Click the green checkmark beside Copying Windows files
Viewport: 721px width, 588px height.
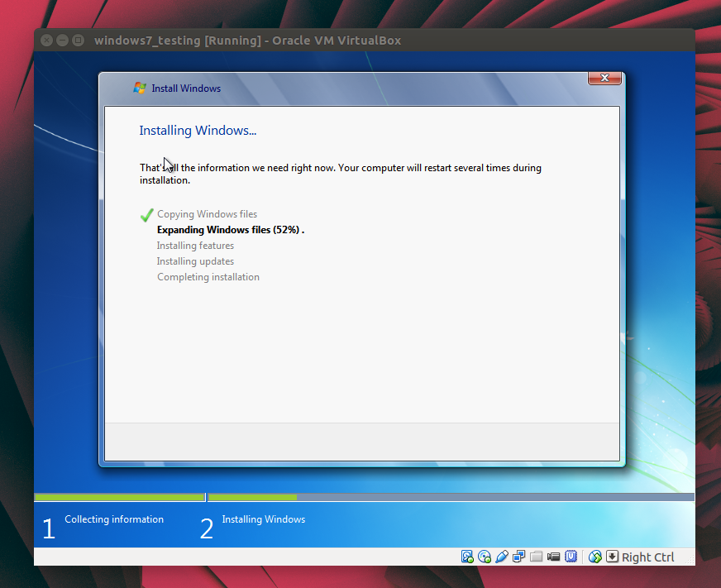(146, 215)
